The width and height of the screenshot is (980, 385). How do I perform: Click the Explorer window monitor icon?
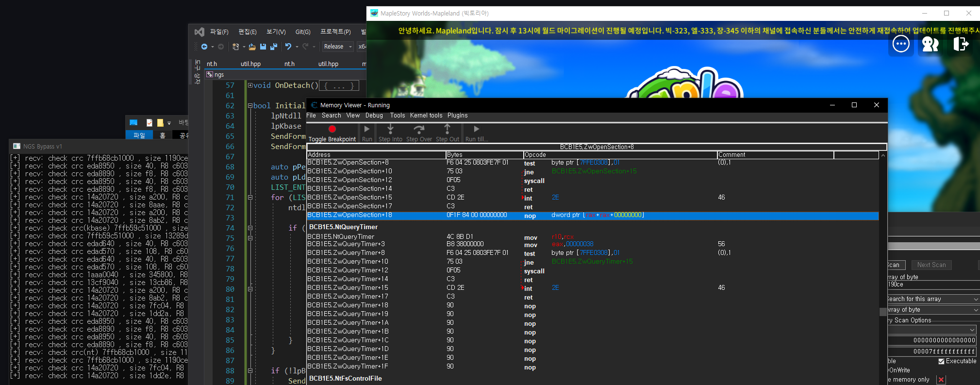[x=133, y=122]
